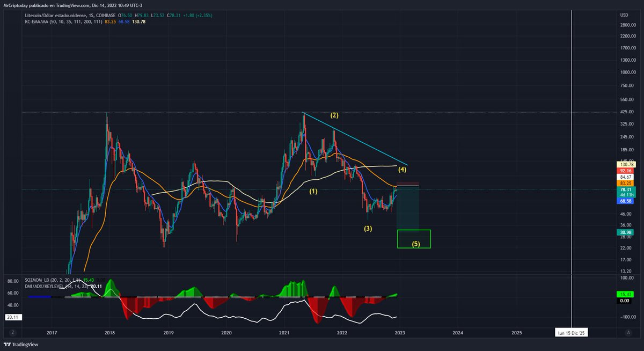Click the red 92.16 price label
Screen dimensions: 644x351
(627, 170)
